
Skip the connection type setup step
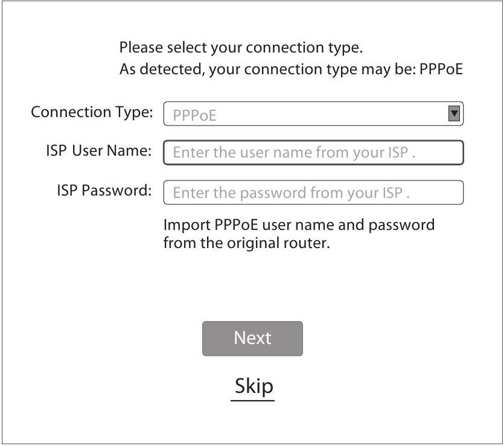(x=253, y=386)
